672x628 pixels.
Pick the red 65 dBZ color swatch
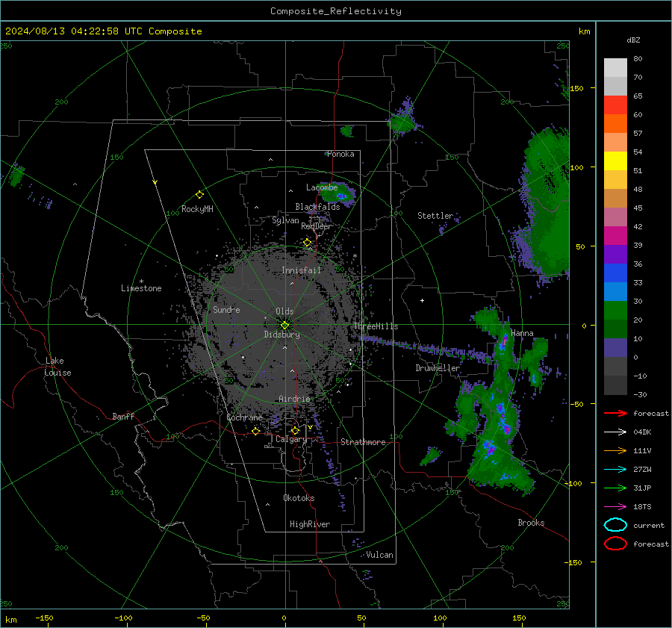point(615,105)
